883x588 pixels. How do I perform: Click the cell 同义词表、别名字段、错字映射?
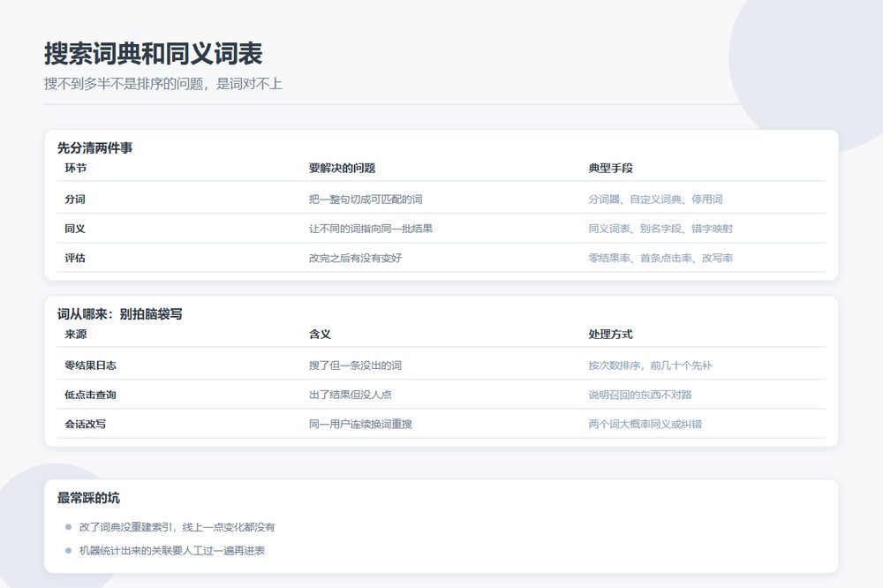(660, 228)
